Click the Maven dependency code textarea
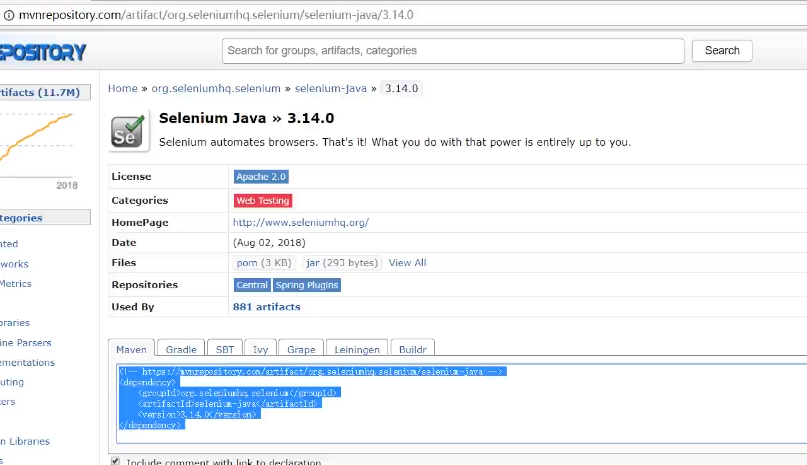 (462, 403)
